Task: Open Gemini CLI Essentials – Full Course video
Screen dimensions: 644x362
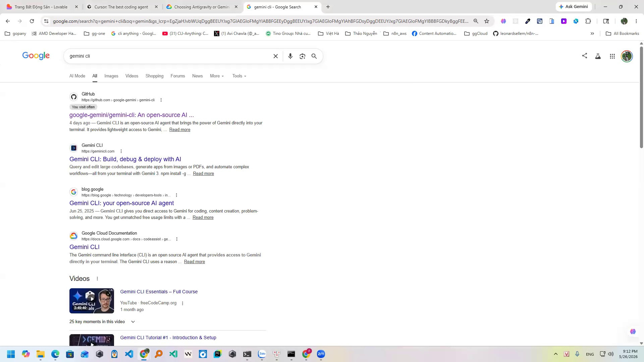Action: coord(159,292)
